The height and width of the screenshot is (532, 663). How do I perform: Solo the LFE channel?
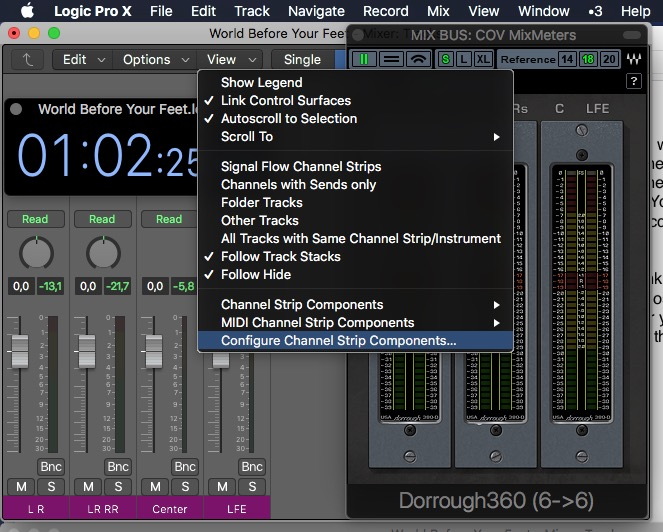click(x=252, y=487)
